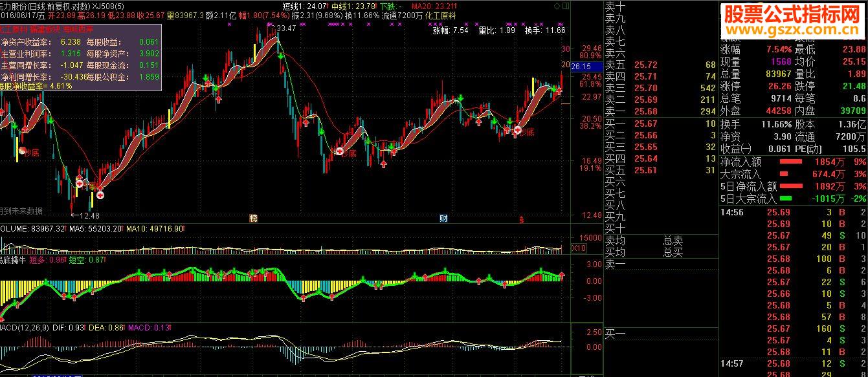Click 每股净收益率= 4.61% line
The width and height of the screenshot is (868, 377).
pos(36,86)
